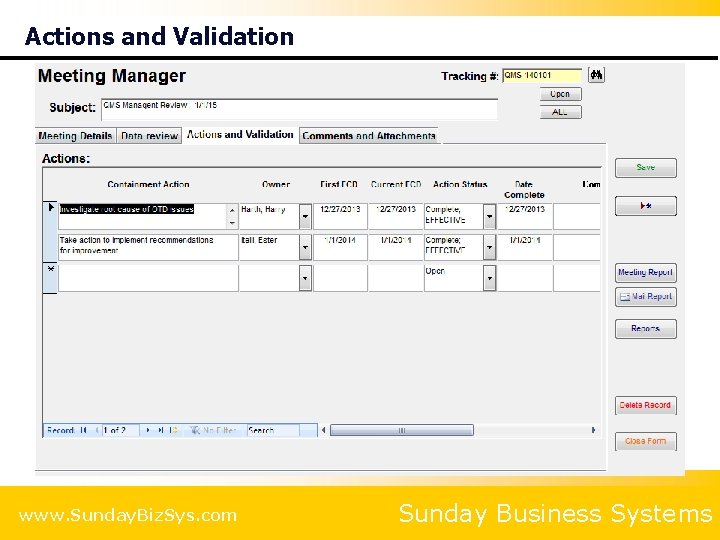Click the binoculars search icon beside Tracking #

(x=596, y=75)
